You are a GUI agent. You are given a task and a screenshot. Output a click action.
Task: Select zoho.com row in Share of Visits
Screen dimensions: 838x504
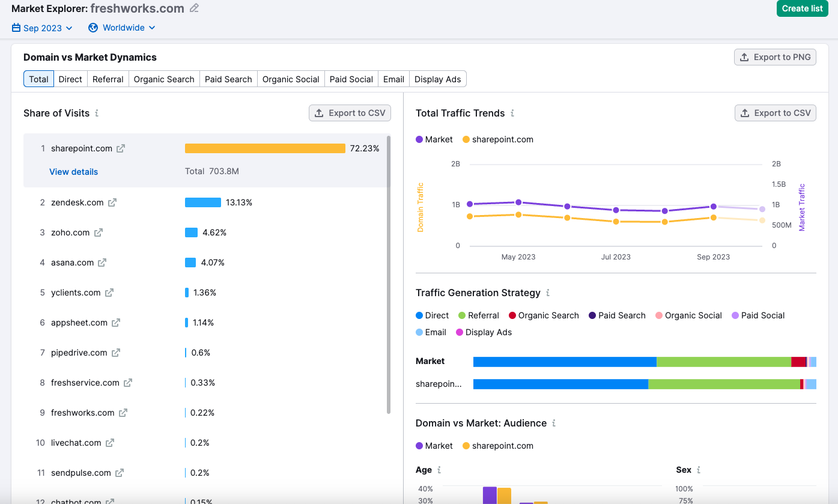pos(70,232)
